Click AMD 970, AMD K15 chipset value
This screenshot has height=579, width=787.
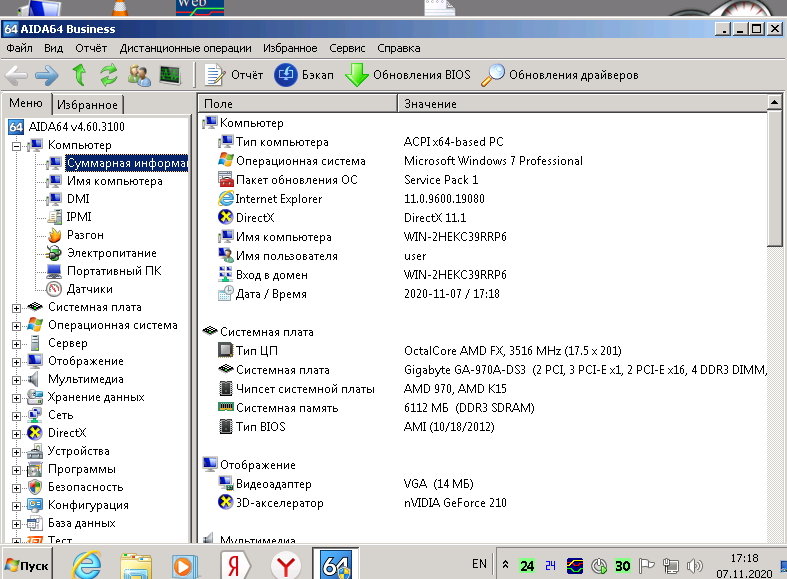point(455,389)
